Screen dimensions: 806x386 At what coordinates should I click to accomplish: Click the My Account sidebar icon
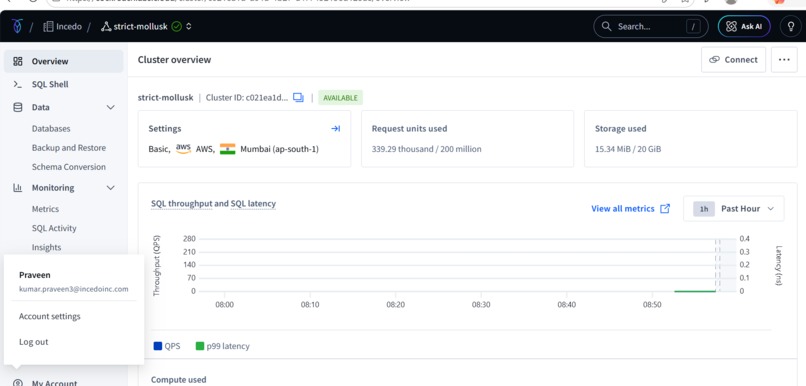pyautogui.click(x=18, y=383)
